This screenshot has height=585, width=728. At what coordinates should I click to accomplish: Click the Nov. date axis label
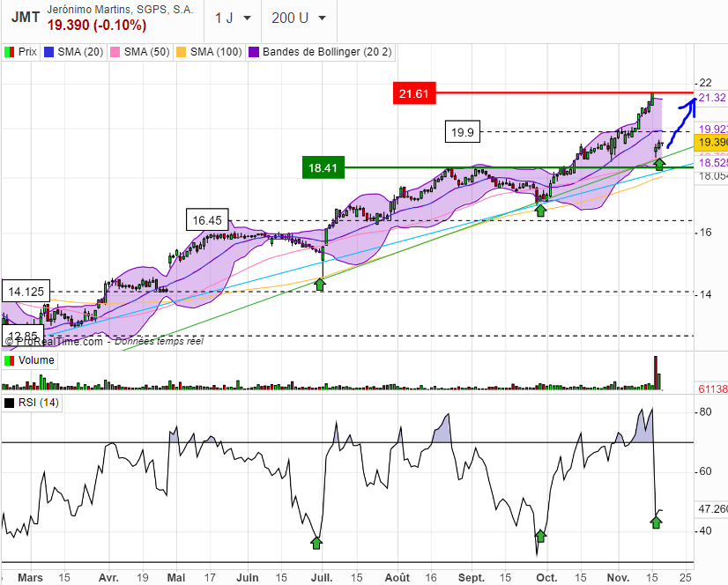[618, 578]
